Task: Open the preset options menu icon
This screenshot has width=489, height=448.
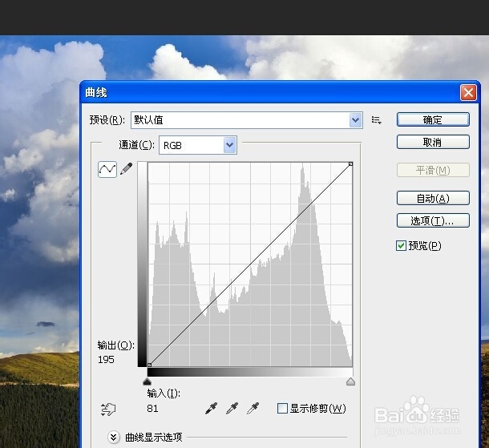Action: click(x=377, y=120)
